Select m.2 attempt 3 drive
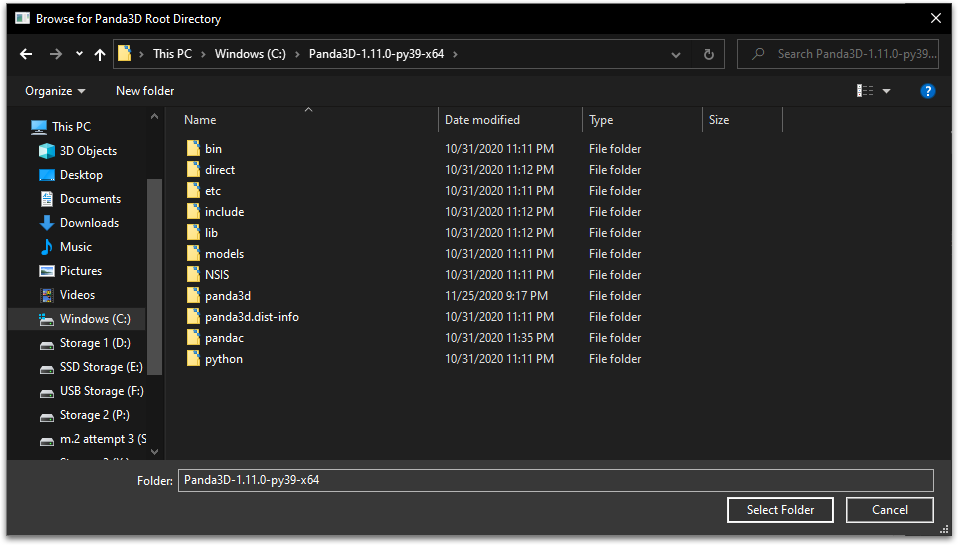Image resolution: width=958 pixels, height=545 pixels. coord(103,439)
